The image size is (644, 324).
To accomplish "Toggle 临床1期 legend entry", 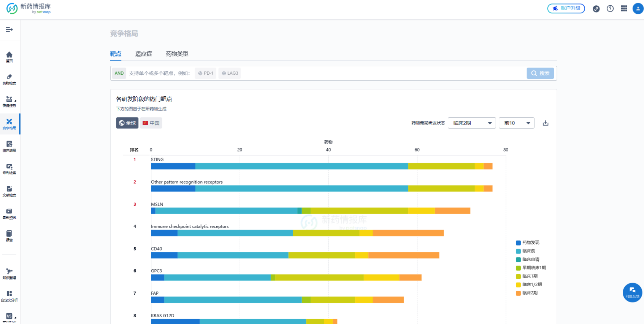I will point(527,276).
